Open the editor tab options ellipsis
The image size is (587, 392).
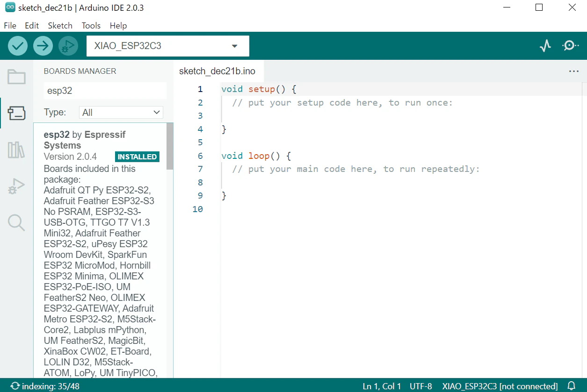pos(574,71)
